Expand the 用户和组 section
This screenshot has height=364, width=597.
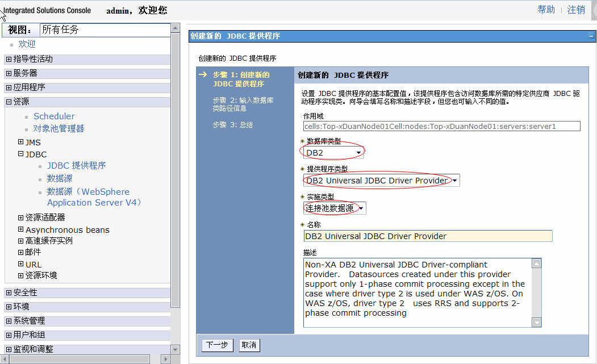(9, 335)
